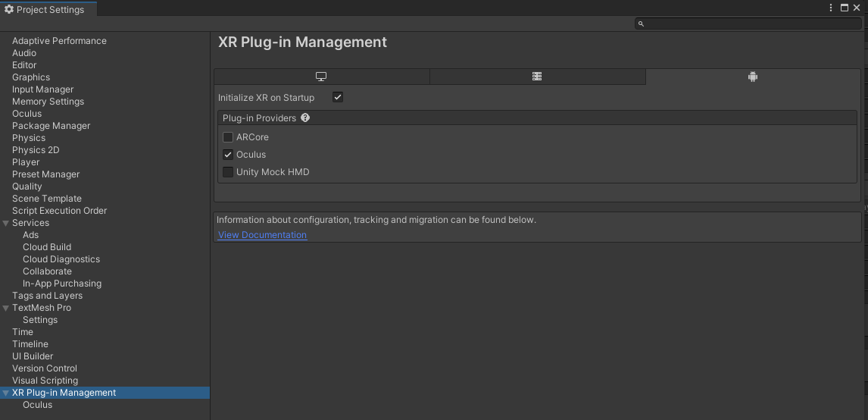Select the Physics category
868x420 pixels.
(x=29, y=138)
